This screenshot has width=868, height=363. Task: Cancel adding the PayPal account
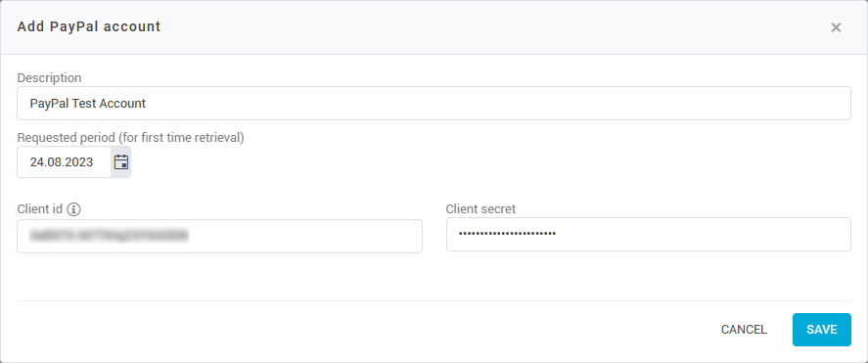tap(744, 330)
